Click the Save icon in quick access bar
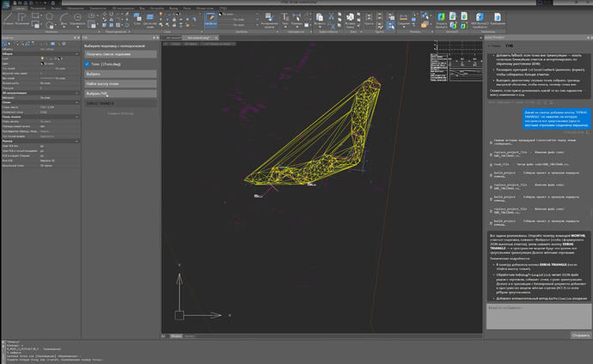593x364 pixels. (x=25, y=3)
